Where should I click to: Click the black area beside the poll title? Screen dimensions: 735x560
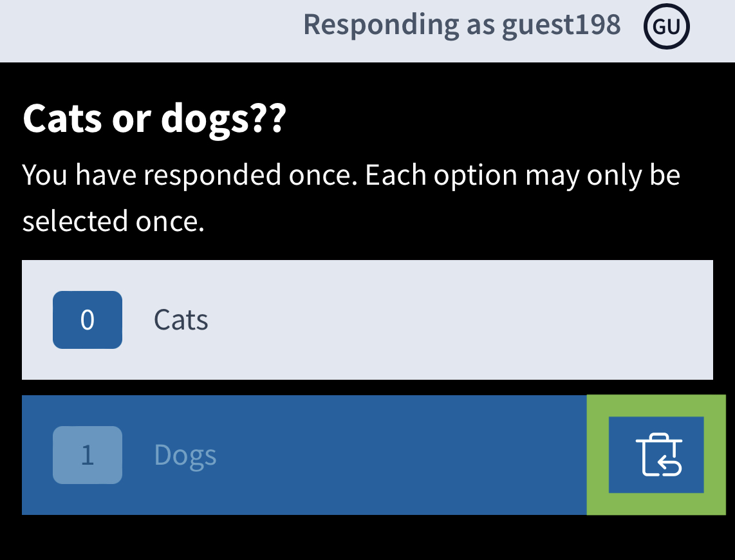[x=507, y=118]
